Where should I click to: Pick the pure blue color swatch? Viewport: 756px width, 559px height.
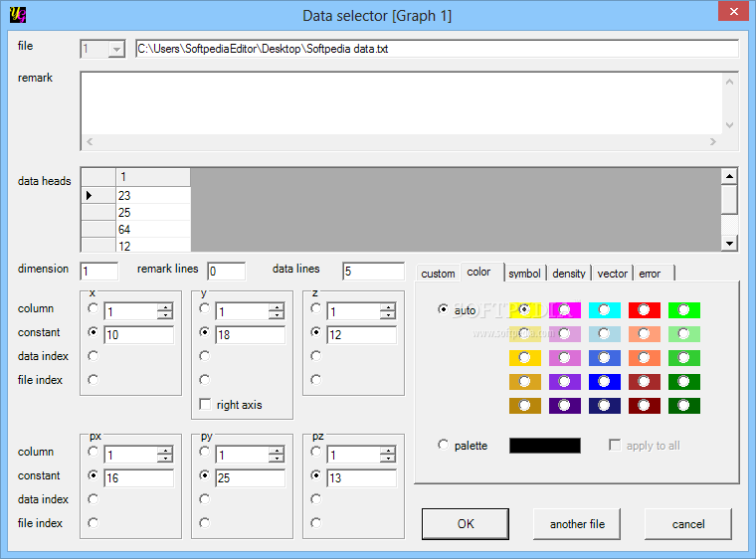point(605,382)
